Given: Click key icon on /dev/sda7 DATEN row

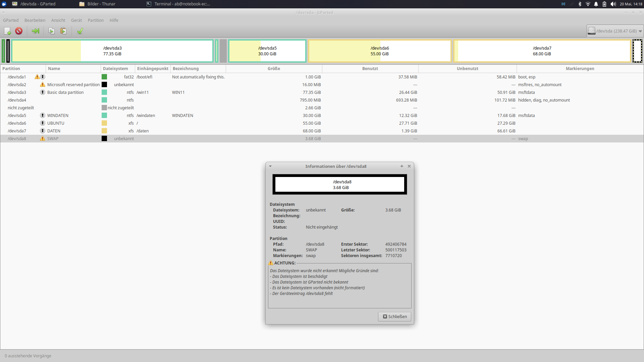Looking at the screenshot, I should click(x=43, y=131).
